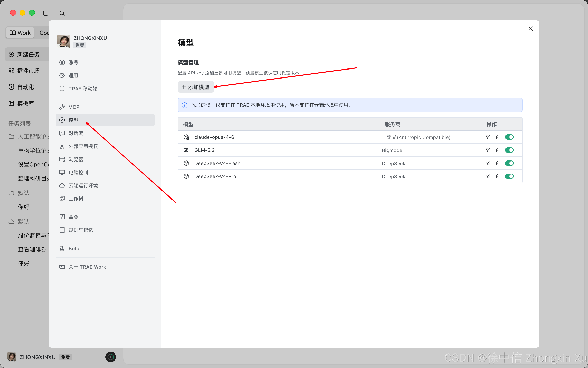Close the settings dialog
Image resolution: width=588 pixels, height=368 pixels.
[x=531, y=29]
